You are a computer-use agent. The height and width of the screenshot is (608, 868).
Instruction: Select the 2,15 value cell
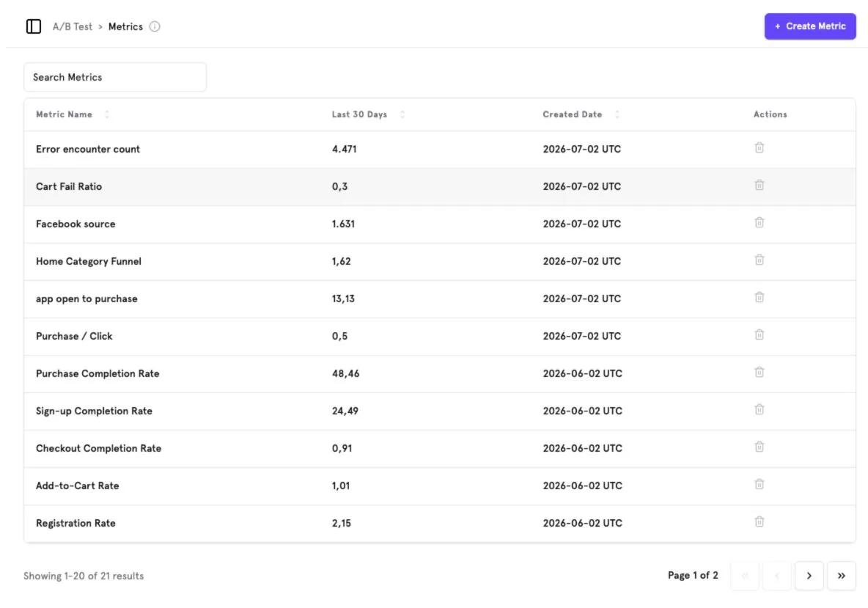pyautogui.click(x=342, y=523)
